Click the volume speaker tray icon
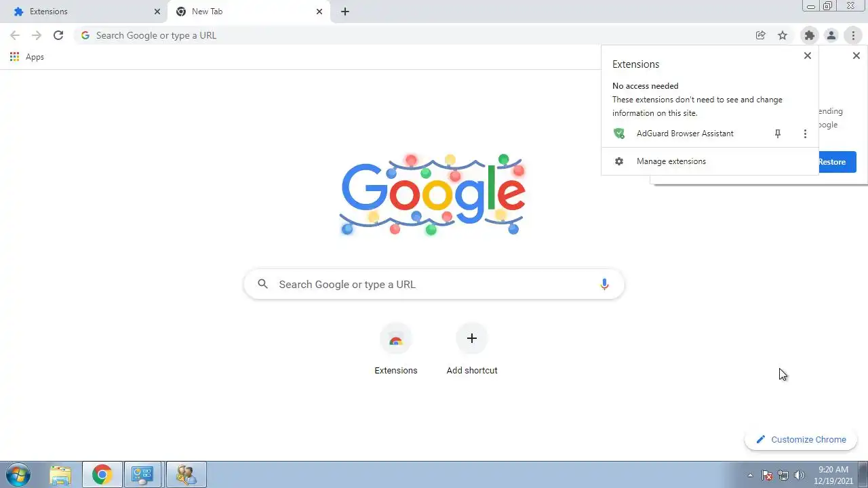The image size is (868, 488). click(x=800, y=475)
